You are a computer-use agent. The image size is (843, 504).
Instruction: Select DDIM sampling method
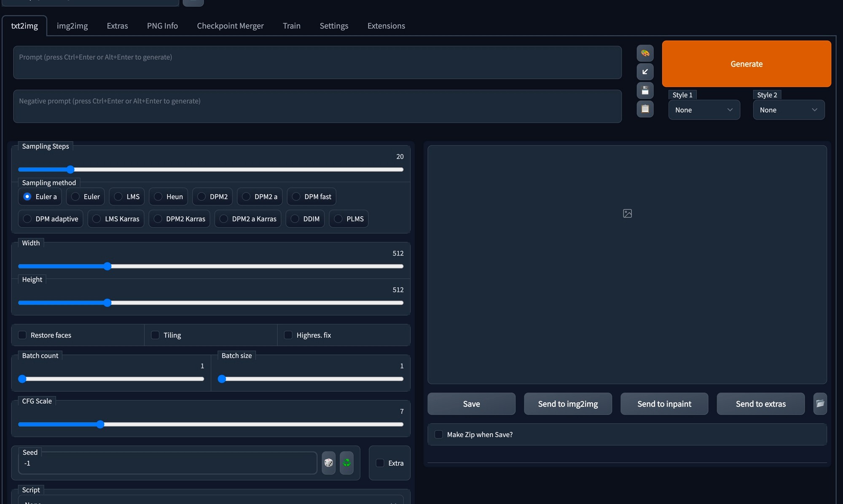click(x=305, y=219)
